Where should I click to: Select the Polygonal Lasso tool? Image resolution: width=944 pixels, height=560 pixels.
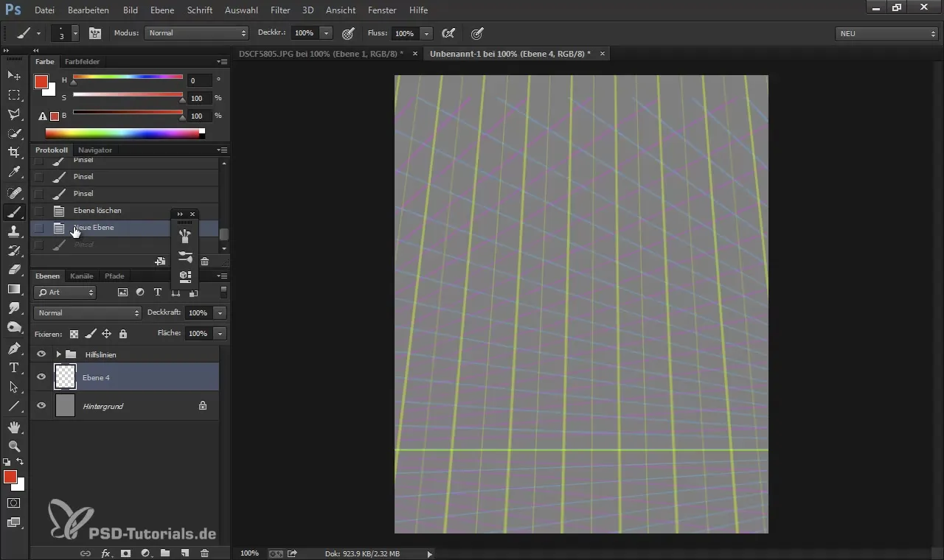tap(14, 114)
